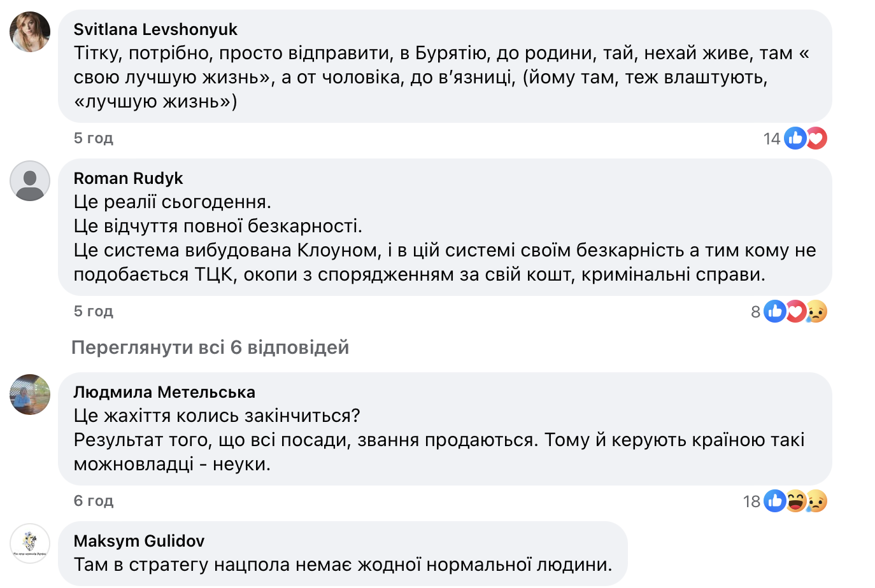The height and width of the screenshot is (588, 875).
Task: Open Roman Rudyk's default avatar
Action: (30, 181)
